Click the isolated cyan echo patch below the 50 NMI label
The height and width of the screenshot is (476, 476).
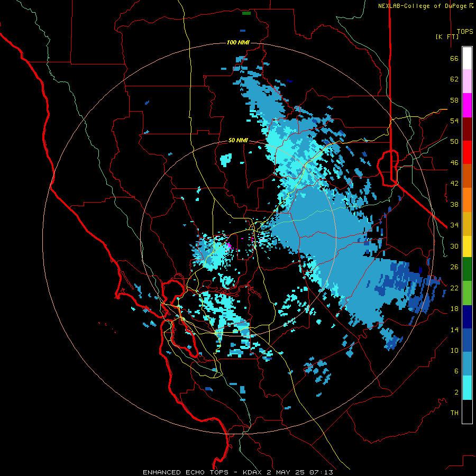tap(226, 160)
